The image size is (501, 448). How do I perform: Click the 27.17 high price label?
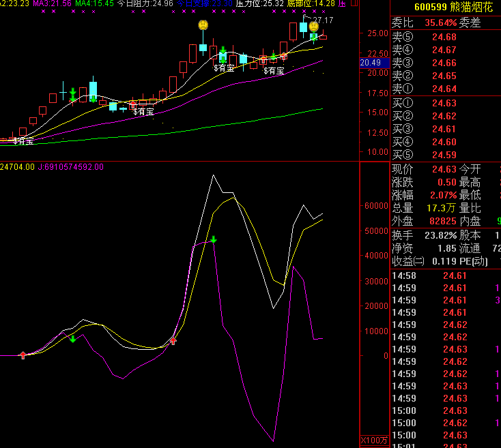(x=323, y=20)
